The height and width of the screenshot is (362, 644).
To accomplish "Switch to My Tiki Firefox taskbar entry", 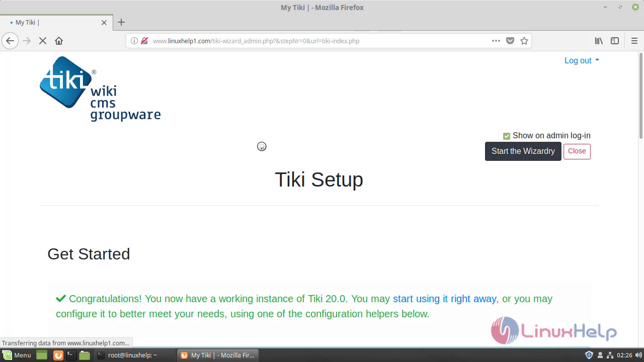I will click(217, 355).
